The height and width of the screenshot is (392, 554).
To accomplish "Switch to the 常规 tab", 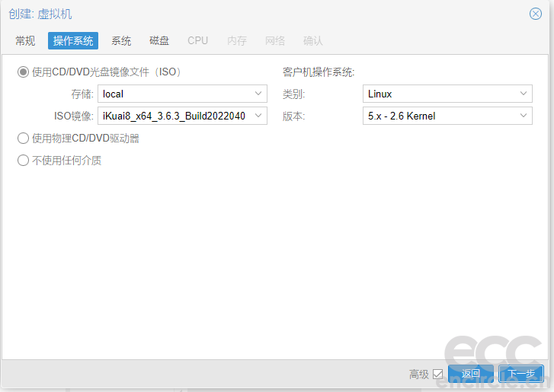I will tap(25, 40).
